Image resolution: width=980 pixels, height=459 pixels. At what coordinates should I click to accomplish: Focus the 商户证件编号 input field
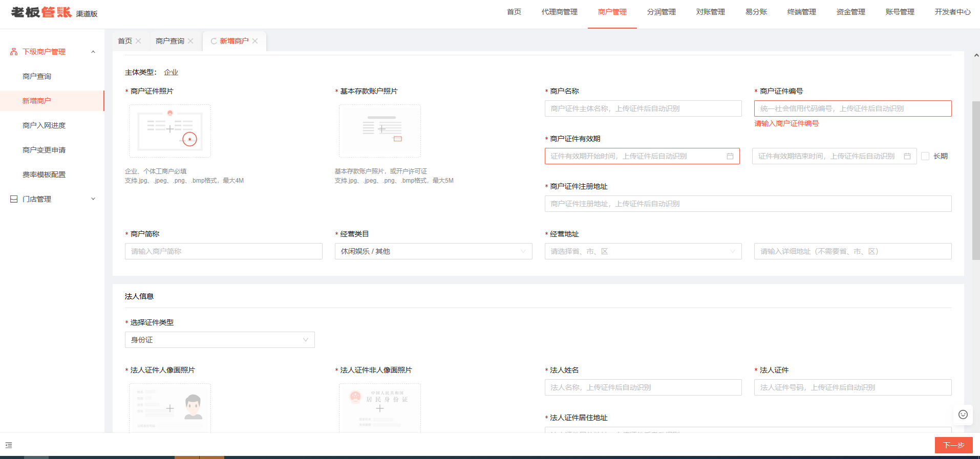(x=853, y=108)
